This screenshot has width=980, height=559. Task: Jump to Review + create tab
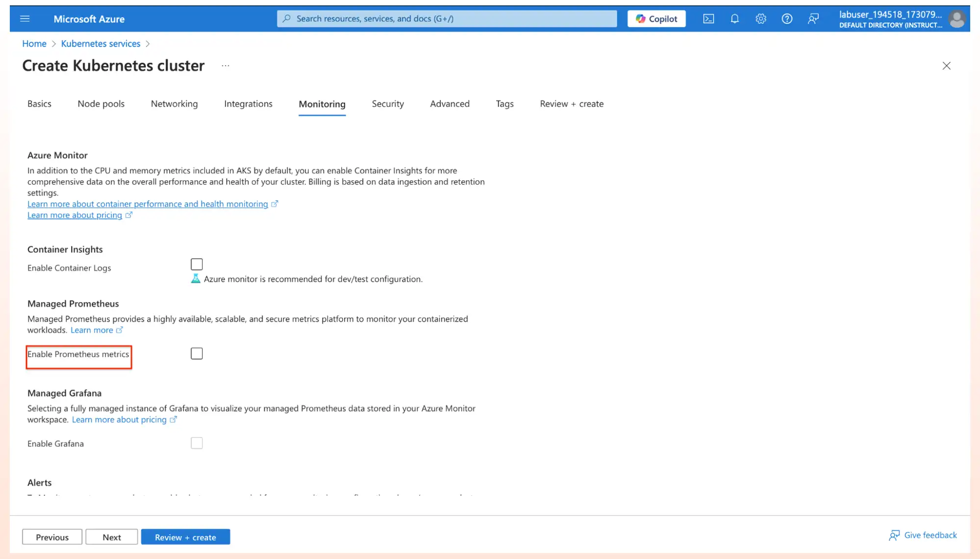click(x=572, y=104)
